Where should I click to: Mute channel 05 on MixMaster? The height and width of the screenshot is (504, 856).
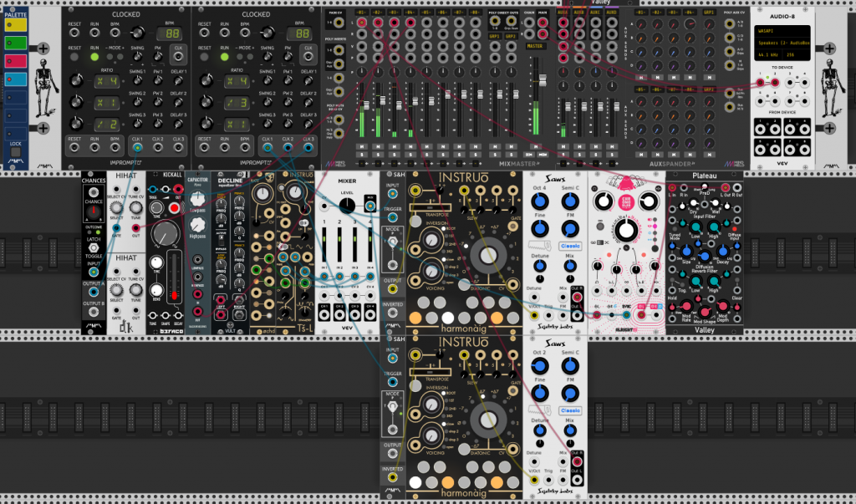(x=426, y=147)
